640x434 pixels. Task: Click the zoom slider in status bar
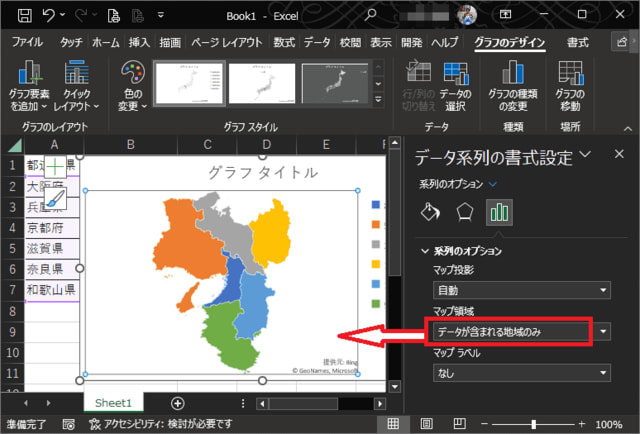[x=533, y=424]
